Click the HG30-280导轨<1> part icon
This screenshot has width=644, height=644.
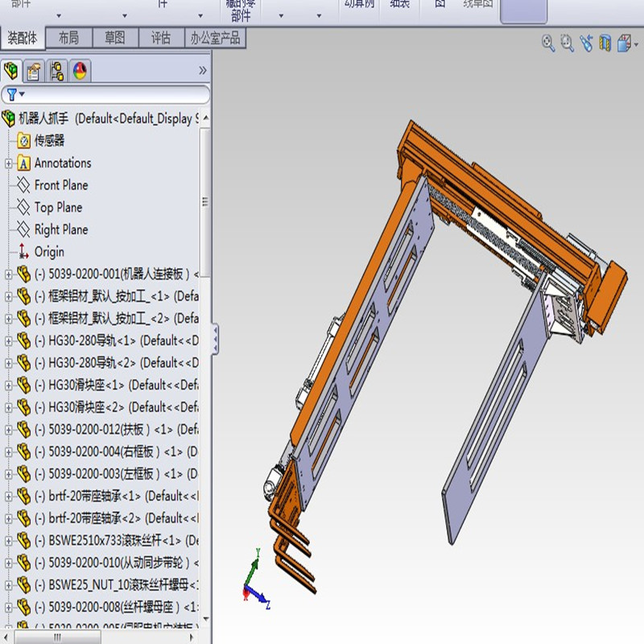pyautogui.click(x=24, y=341)
